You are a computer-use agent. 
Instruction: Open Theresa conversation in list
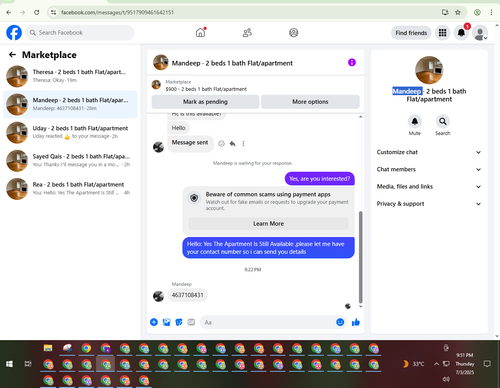(70, 76)
